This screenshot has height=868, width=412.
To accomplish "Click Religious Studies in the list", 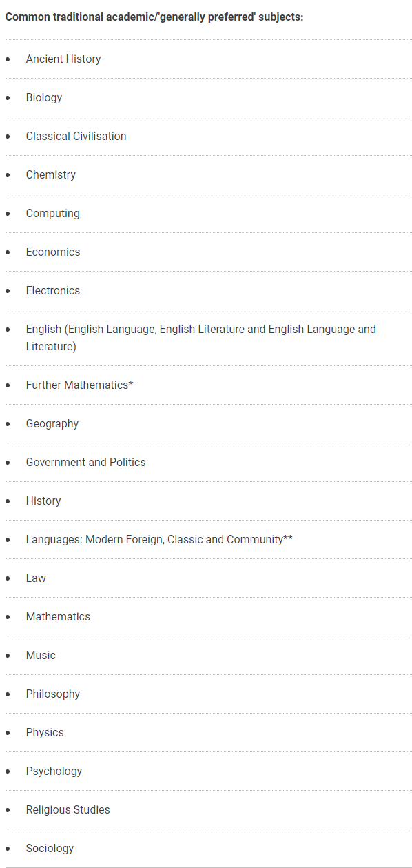I will point(68,810).
